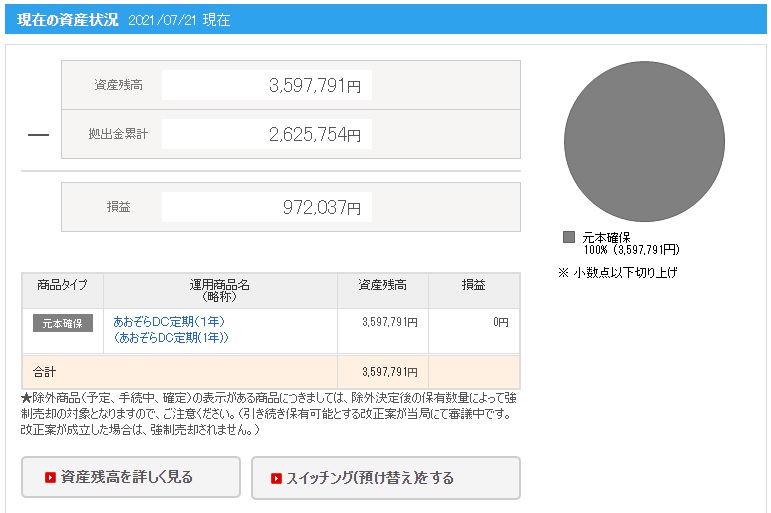Click the 現在の資産状況 header title
The image size is (771, 513).
click(68, 20)
